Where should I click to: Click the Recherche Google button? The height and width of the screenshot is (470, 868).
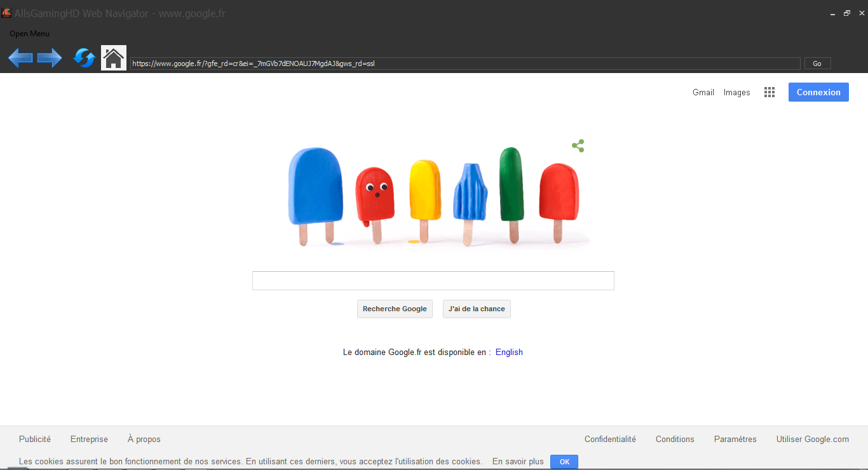395,309
